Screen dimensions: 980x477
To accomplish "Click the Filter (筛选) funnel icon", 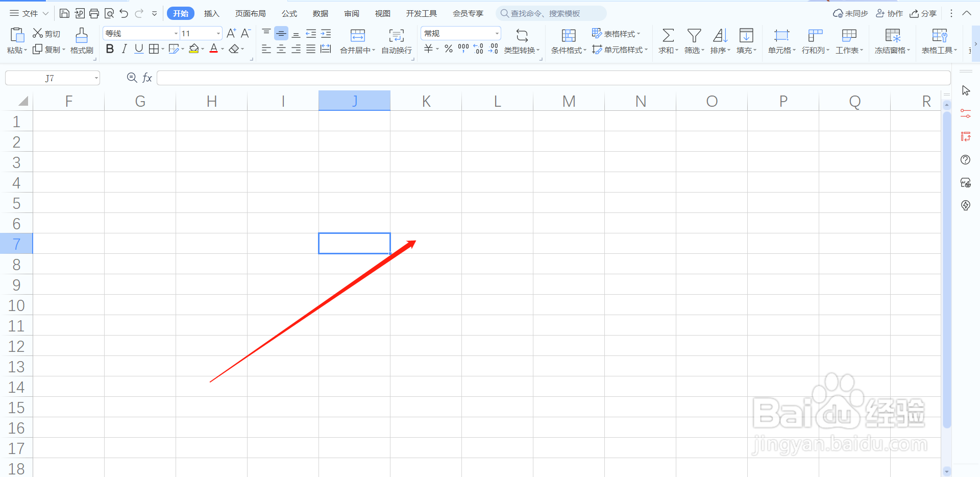I will pos(694,35).
